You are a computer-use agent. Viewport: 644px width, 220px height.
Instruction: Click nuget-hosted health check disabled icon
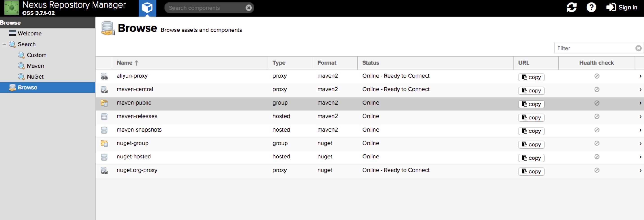click(597, 157)
